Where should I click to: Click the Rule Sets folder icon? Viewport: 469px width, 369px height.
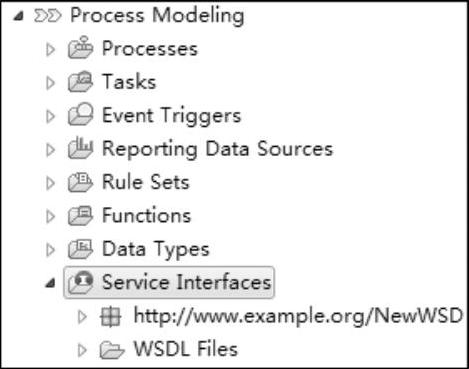80,182
